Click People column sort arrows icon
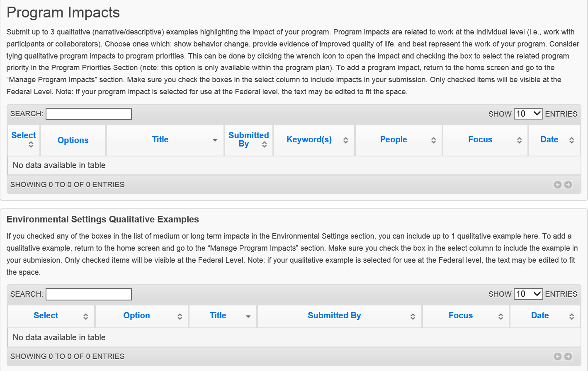Viewport: 588px width, 371px height. pyautogui.click(x=433, y=140)
